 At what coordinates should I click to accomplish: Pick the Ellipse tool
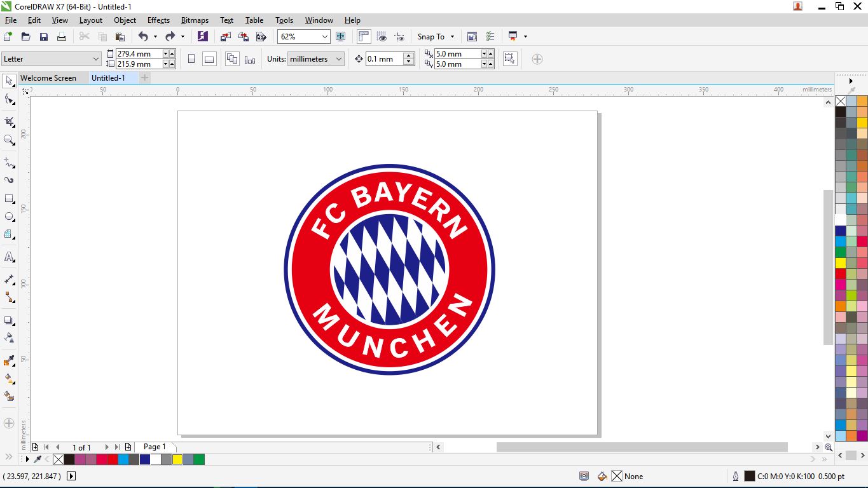click(x=9, y=217)
